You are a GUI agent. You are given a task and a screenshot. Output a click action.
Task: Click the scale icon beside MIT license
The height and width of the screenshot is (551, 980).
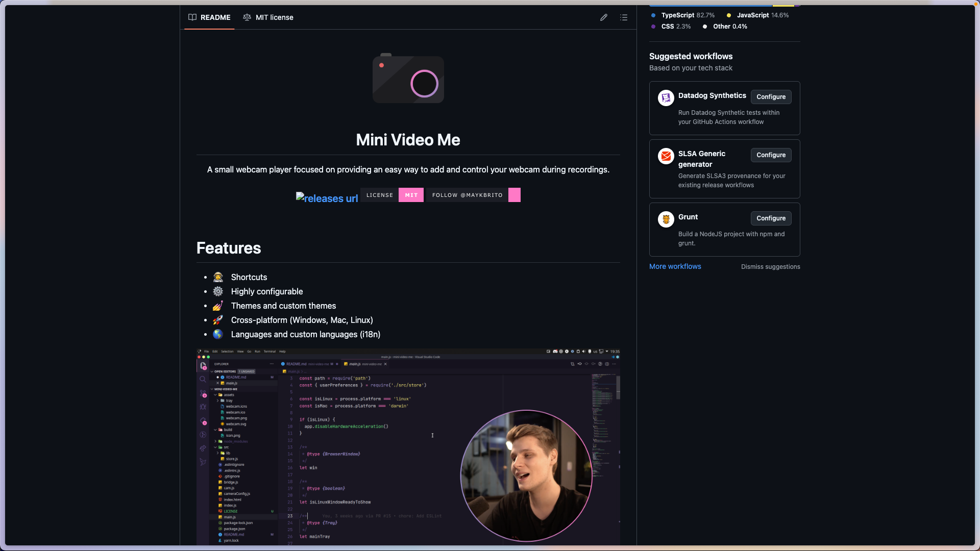click(247, 17)
